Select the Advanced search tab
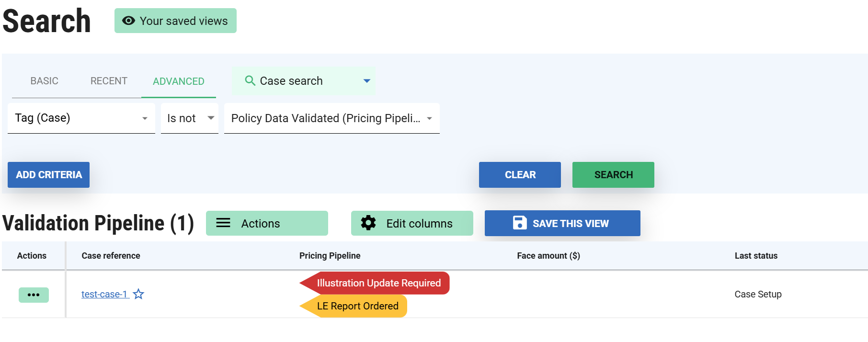The height and width of the screenshot is (342, 868). tap(178, 81)
